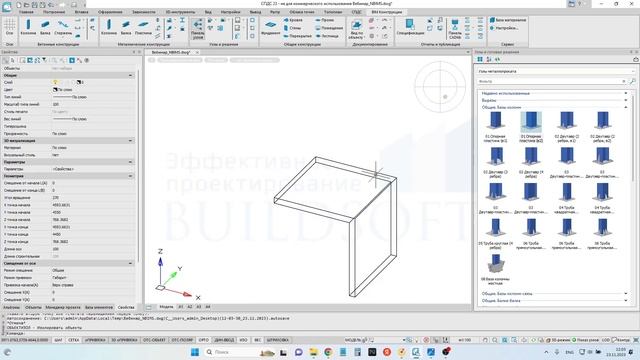
Task: Toggle the Панель узлов button
Action: (198, 28)
